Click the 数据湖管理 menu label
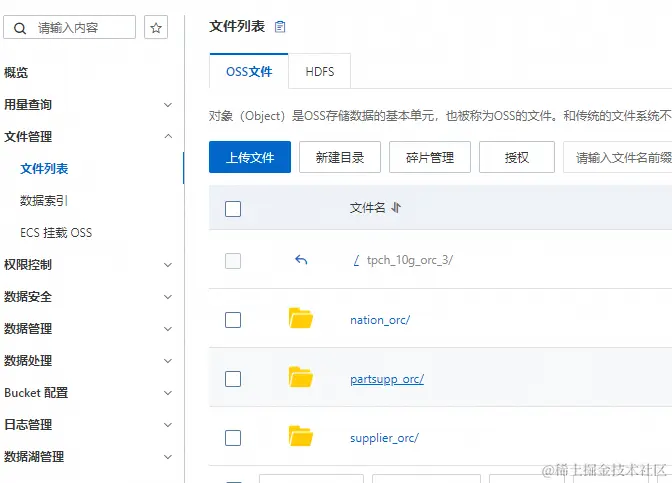Viewport: 672px width, 483px height. [34, 457]
